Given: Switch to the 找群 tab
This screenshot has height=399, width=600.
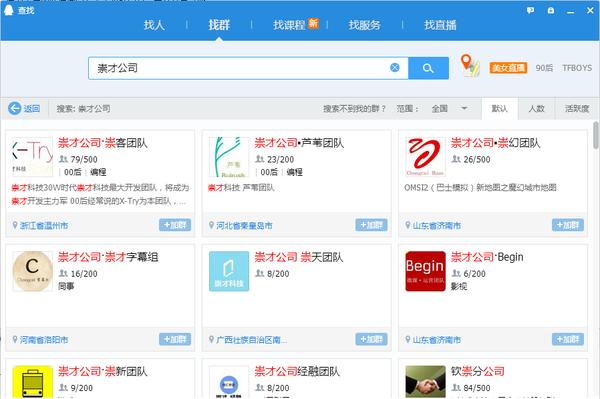Looking at the screenshot, I should pyautogui.click(x=219, y=25).
